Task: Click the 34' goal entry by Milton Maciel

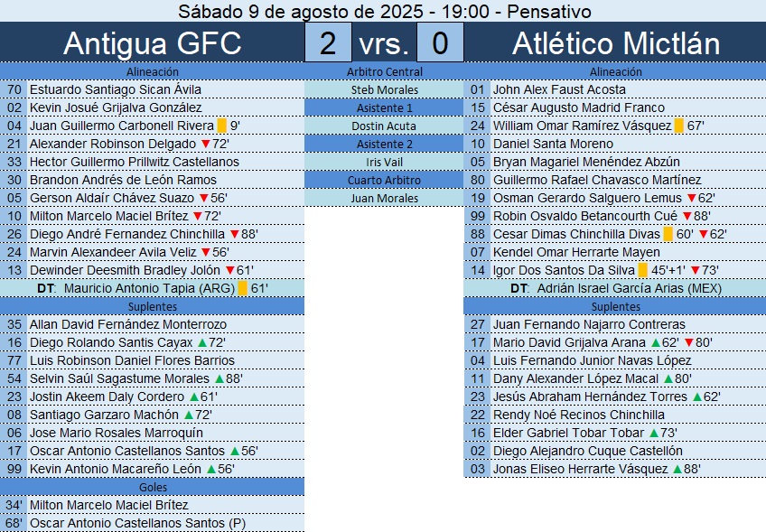Action: point(108,505)
